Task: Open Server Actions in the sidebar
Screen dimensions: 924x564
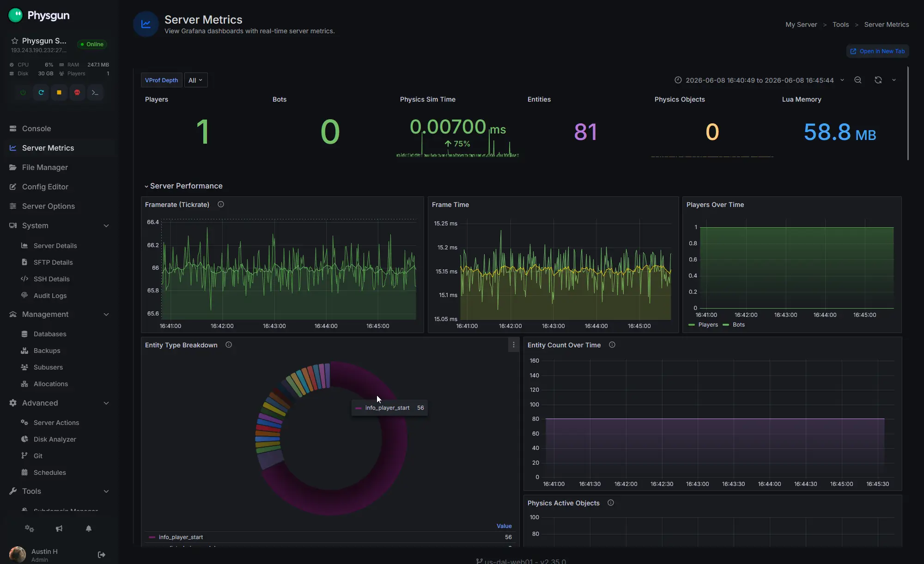Action: tap(56, 422)
